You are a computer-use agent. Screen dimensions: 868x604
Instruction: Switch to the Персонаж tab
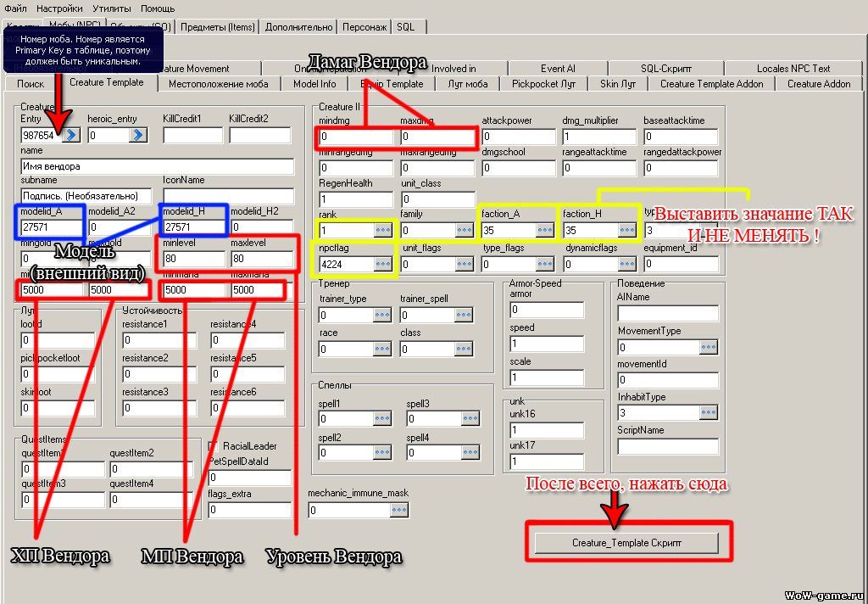(364, 26)
